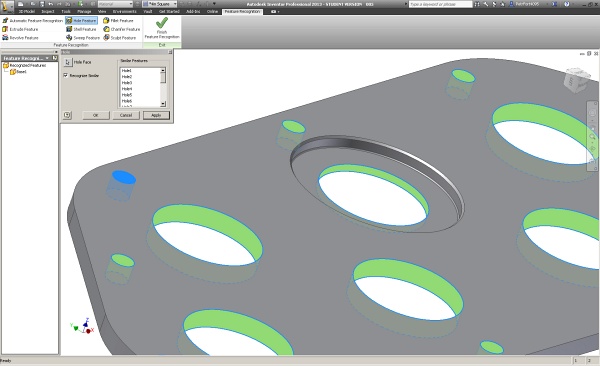Open the 3D Model ribbon tab
The height and width of the screenshot is (366, 600).
[26, 11]
